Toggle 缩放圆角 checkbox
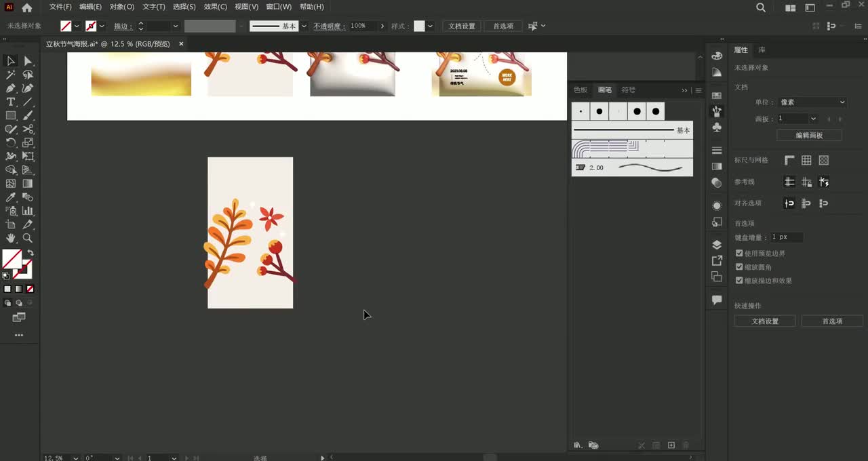This screenshot has width=868, height=461. (739, 267)
